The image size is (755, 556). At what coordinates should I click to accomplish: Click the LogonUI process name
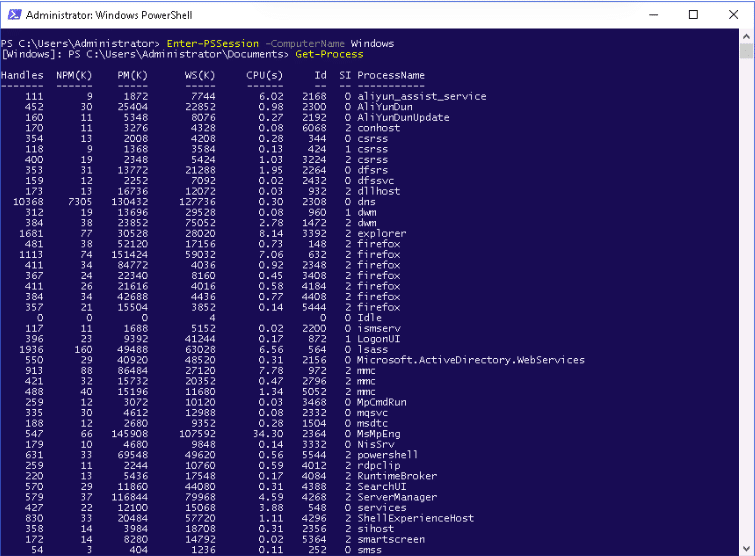tap(378, 339)
